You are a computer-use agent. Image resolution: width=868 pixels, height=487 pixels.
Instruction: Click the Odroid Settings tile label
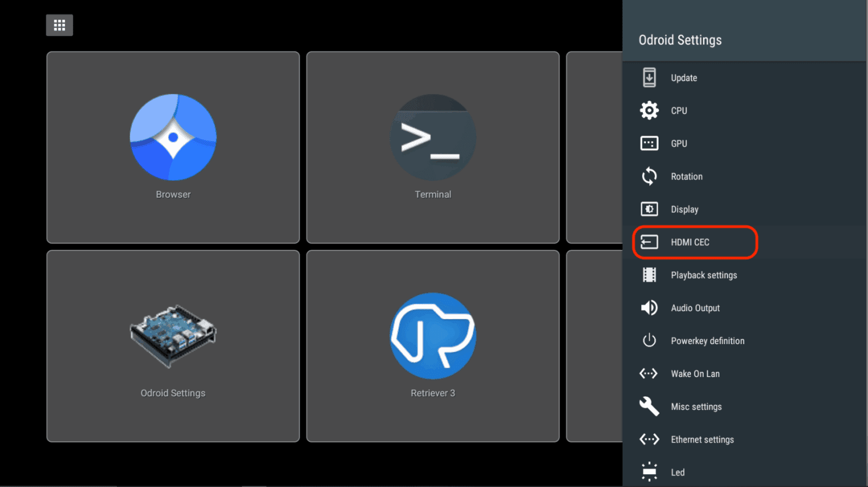[x=173, y=393]
